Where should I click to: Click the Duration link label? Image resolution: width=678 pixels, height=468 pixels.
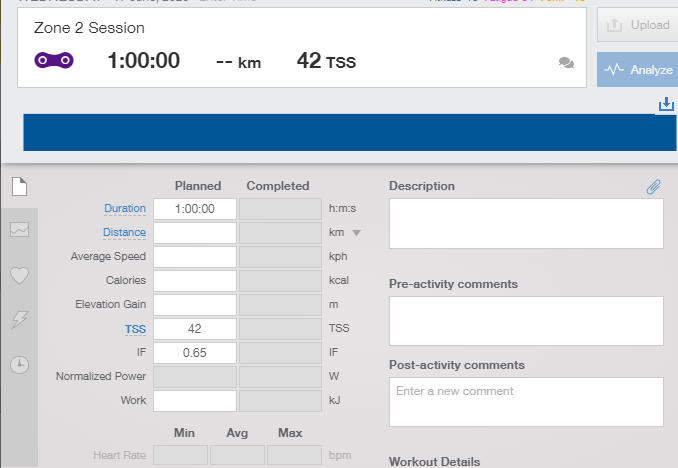pyautogui.click(x=125, y=208)
